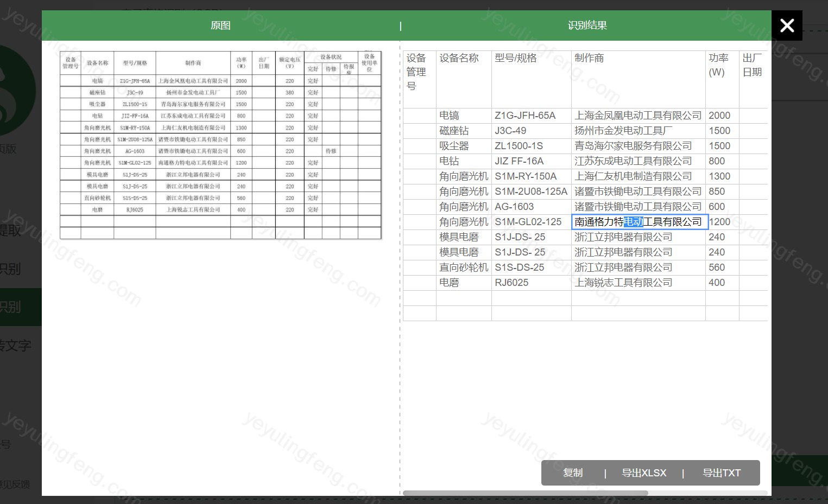
Task: Select the 上海金凤凰电动工具有限公司 cell
Action: [639, 116]
